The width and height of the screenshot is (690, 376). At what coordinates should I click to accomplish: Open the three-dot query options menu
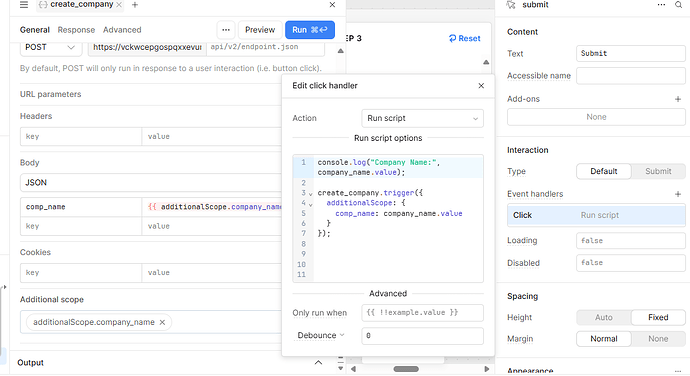coord(226,30)
